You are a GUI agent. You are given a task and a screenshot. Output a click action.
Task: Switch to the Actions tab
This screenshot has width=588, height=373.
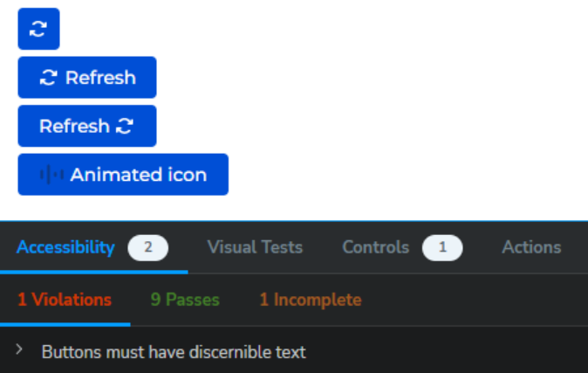point(531,247)
